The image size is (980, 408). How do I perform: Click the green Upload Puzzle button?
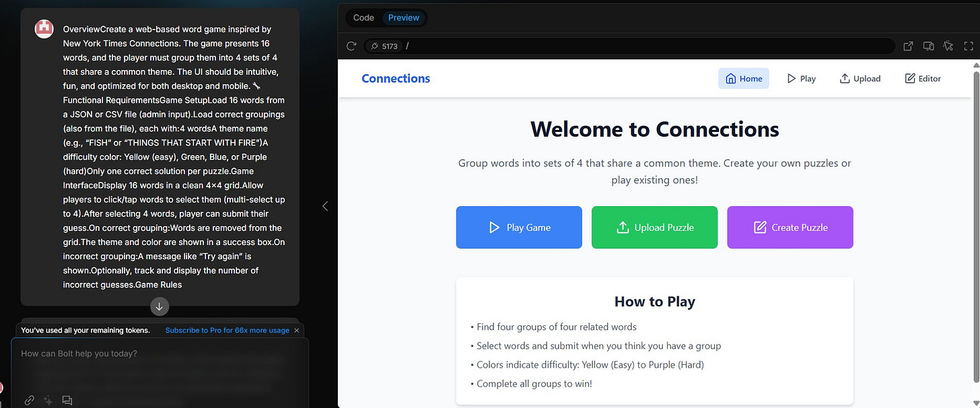[x=654, y=228]
